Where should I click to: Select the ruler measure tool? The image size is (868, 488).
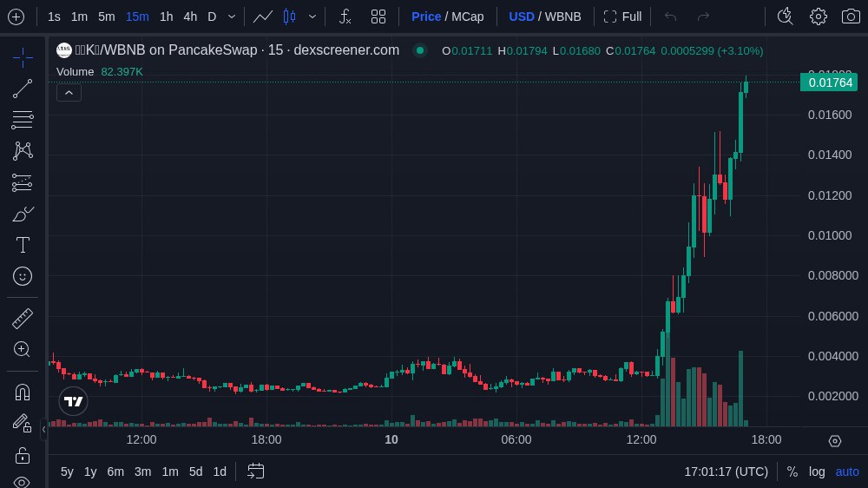[23, 319]
